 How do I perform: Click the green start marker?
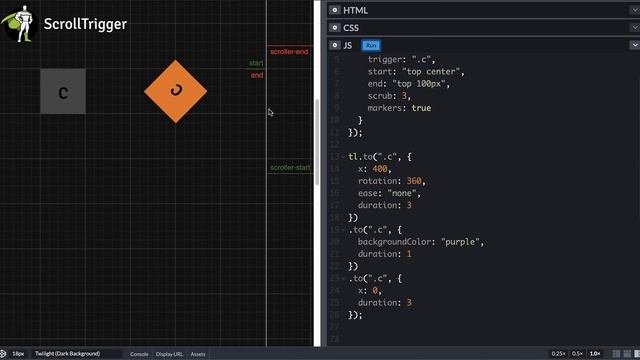pos(256,63)
